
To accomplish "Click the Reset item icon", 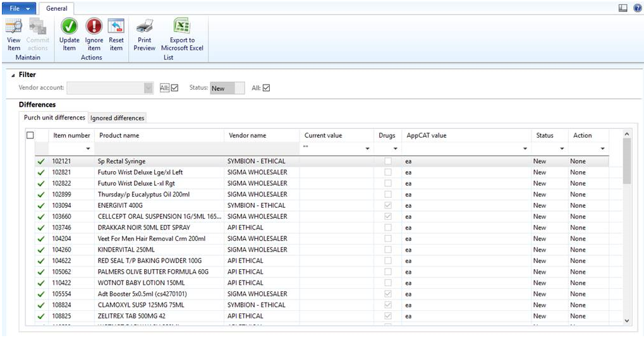I will click(x=116, y=27).
